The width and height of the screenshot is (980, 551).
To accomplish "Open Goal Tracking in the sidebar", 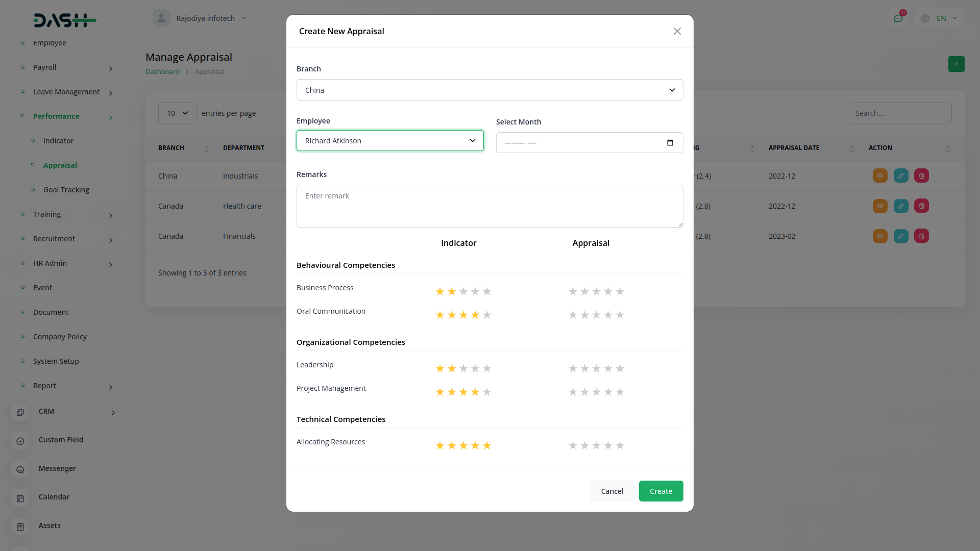I will tap(66, 190).
